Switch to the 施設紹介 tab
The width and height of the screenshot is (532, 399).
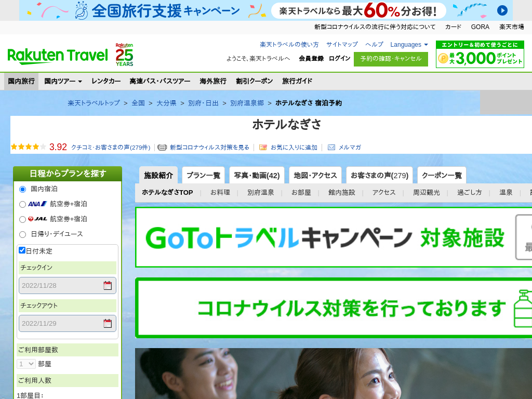tap(158, 175)
